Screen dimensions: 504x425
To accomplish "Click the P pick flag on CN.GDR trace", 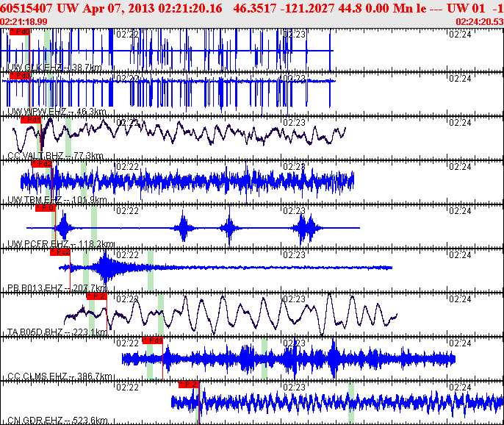I will point(189,384).
